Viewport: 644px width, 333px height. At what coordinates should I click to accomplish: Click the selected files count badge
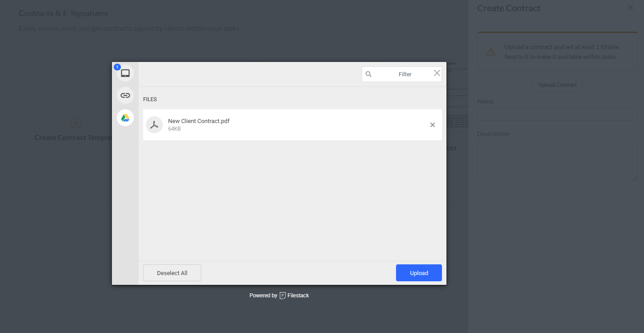(117, 67)
